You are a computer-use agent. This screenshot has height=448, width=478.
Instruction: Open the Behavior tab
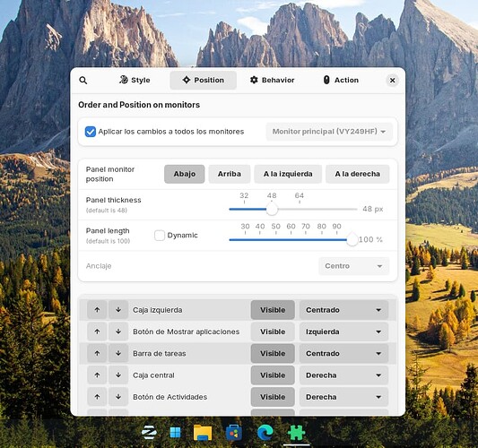tap(272, 80)
